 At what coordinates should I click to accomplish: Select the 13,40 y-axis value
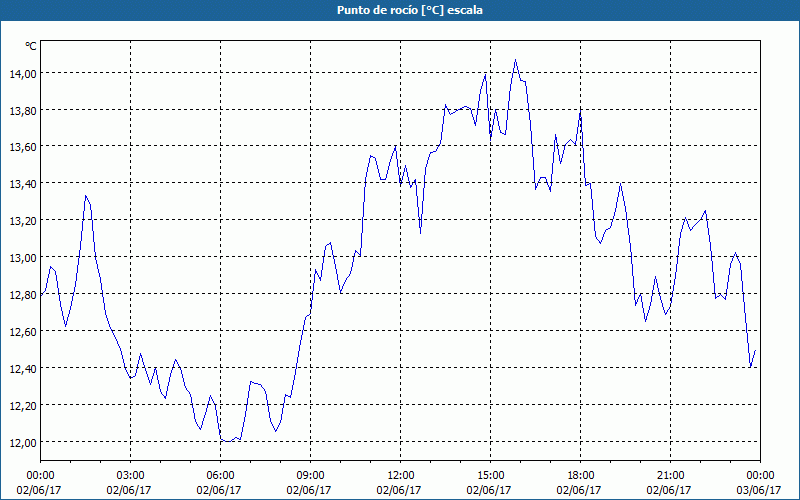pyautogui.click(x=23, y=184)
